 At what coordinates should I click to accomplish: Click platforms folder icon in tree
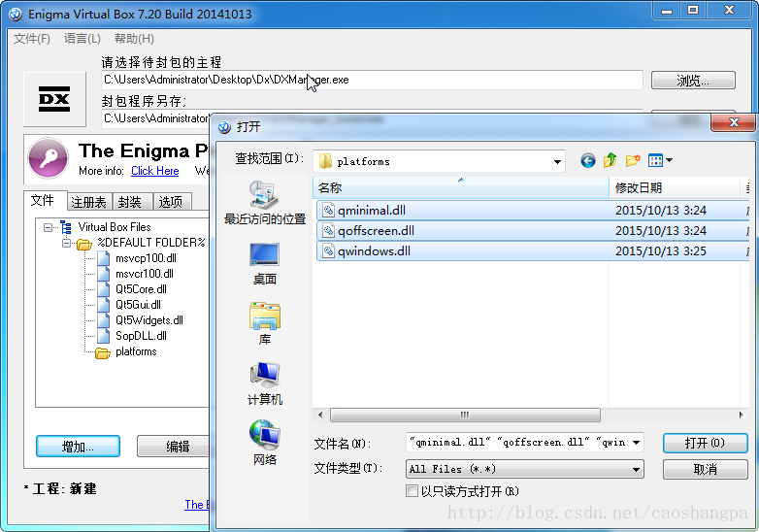pos(103,352)
